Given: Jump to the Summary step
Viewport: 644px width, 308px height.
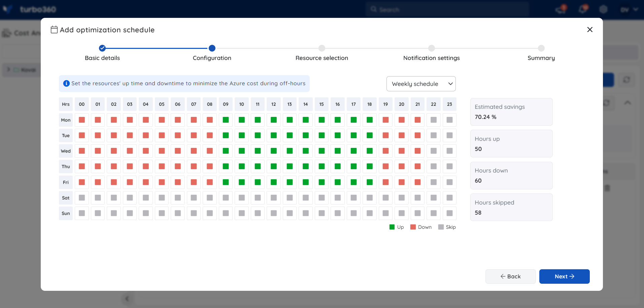Looking at the screenshot, I should pos(541,48).
